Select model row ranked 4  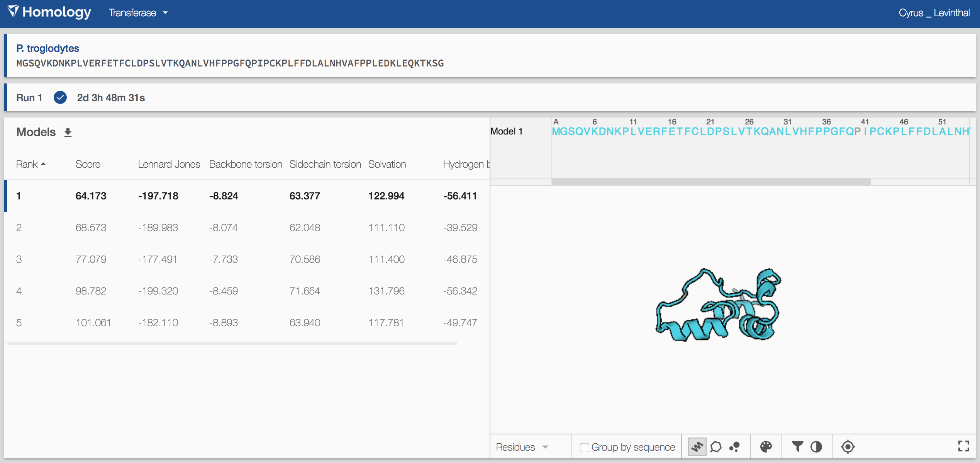[x=247, y=291]
